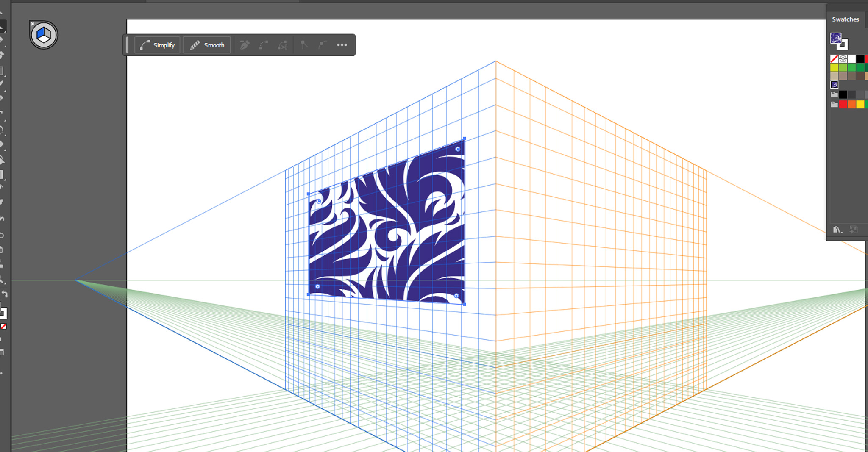This screenshot has width=868, height=452.
Task: Click the bottom-left corner widget of the pattern shape
Action: (x=317, y=286)
